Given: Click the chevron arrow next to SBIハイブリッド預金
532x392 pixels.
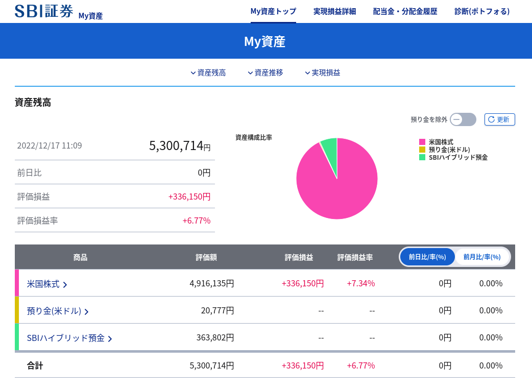Looking at the screenshot, I should click(110, 338).
